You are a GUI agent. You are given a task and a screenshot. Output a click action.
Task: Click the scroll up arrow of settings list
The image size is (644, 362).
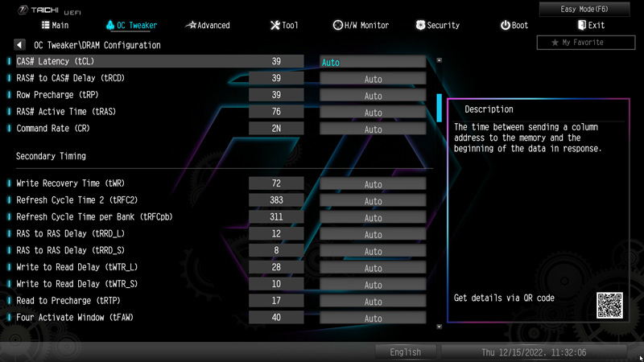pos(439,60)
